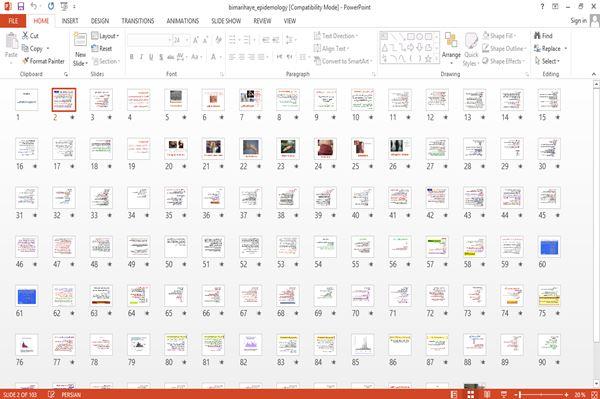600x399 pixels.
Task: Click the Redo icon in quick access toolbar
Action: tap(51, 7)
